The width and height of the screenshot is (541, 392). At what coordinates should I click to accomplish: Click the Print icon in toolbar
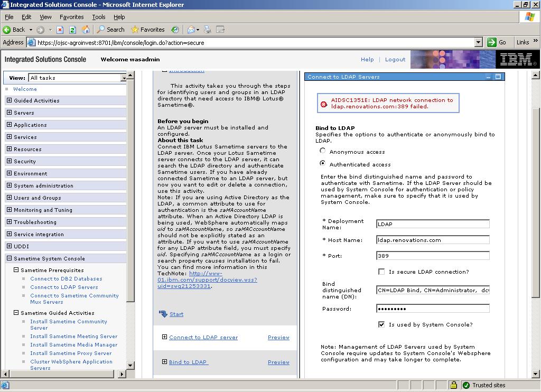point(207,30)
